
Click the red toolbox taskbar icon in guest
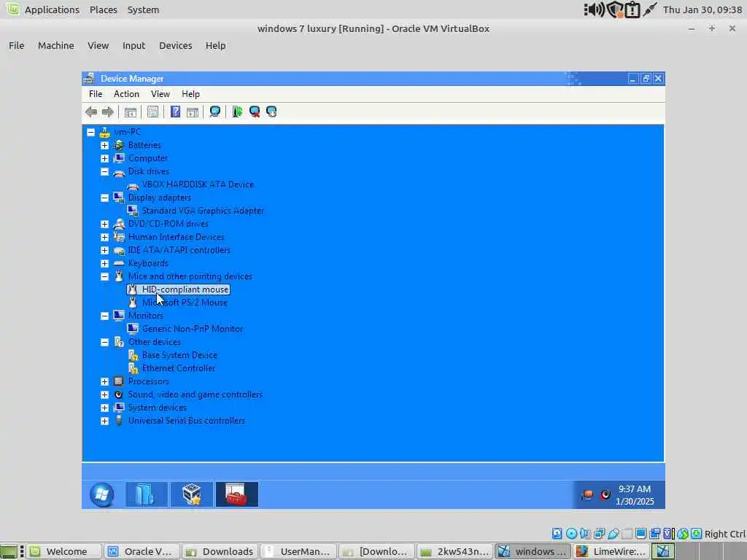[x=237, y=494]
